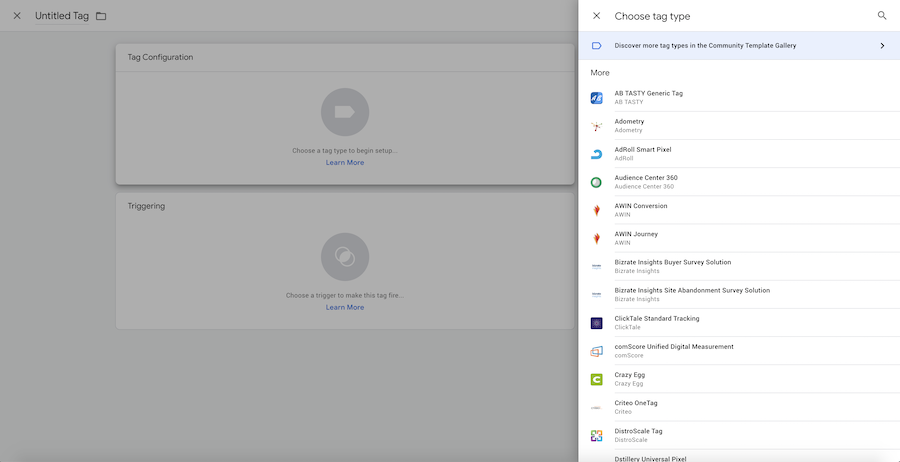Image resolution: width=900 pixels, height=462 pixels.
Task: Pick comScore Unified Digital Measurement
Action: tap(674, 347)
